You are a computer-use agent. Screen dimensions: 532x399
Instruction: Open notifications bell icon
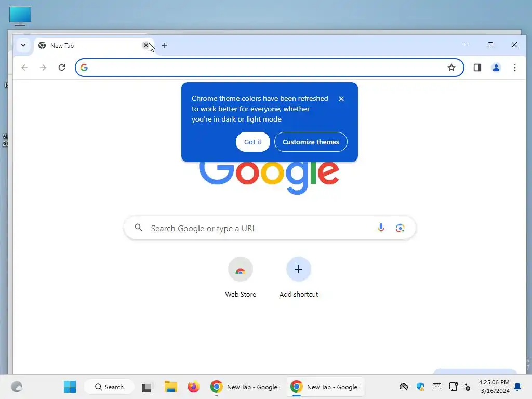tap(517, 387)
